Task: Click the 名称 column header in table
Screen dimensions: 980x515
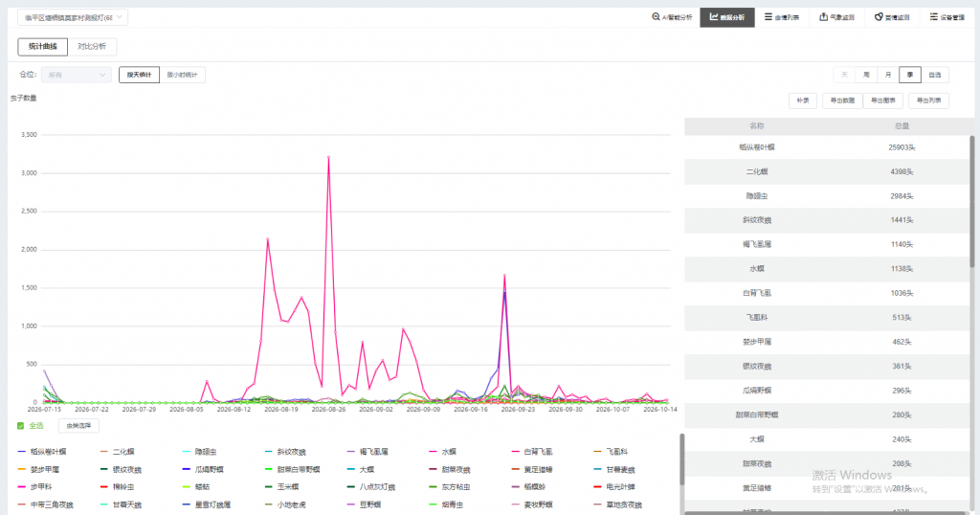Action: pos(757,125)
